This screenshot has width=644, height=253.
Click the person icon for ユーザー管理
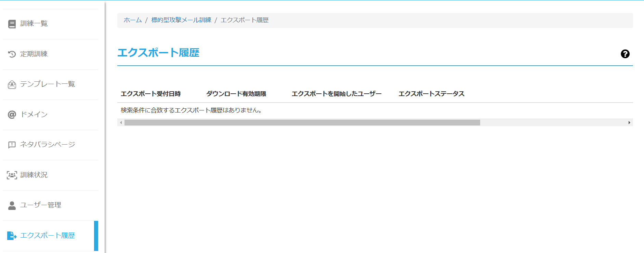(x=12, y=205)
